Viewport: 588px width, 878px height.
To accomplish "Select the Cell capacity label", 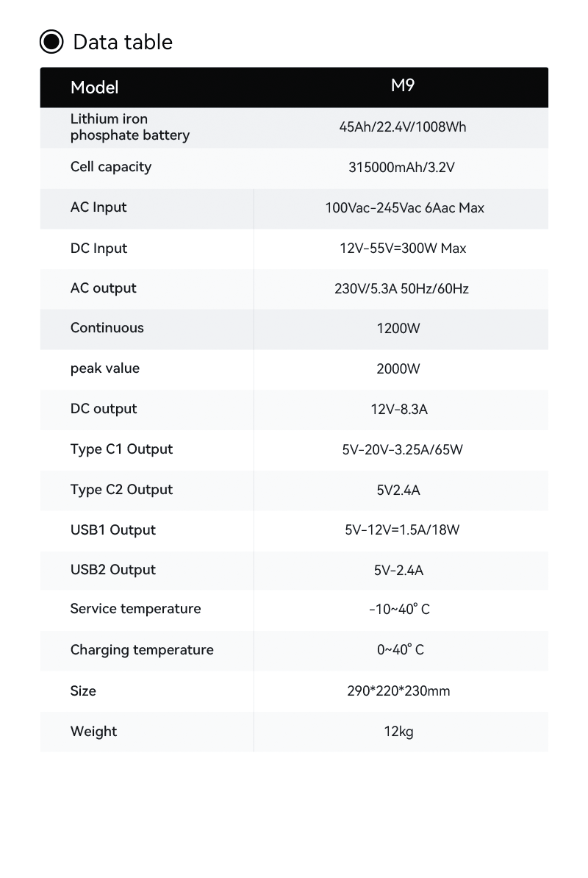I will (x=111, y=167).
